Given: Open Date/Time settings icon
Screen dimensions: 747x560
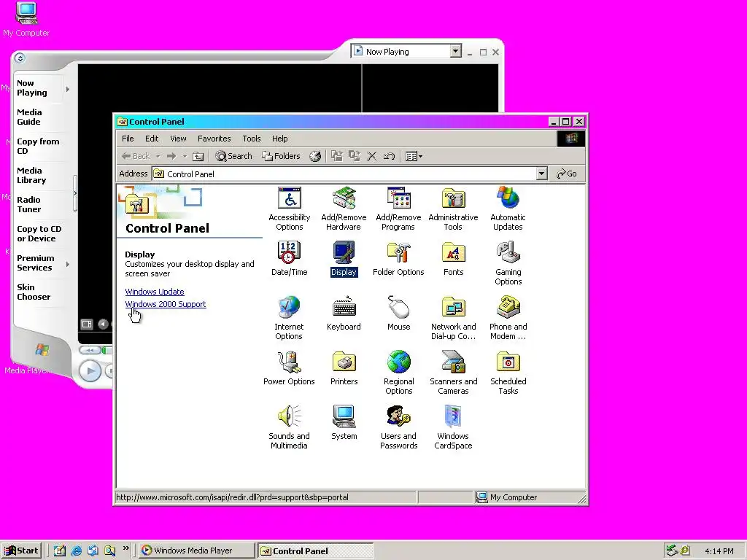Looking at the screenshot, I should 289,259.
